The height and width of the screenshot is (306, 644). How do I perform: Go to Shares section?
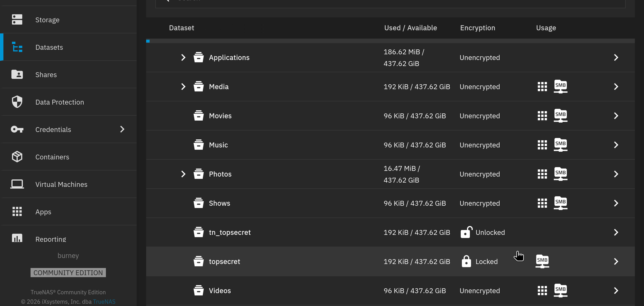pyautogui.click(x=69, y=75)
